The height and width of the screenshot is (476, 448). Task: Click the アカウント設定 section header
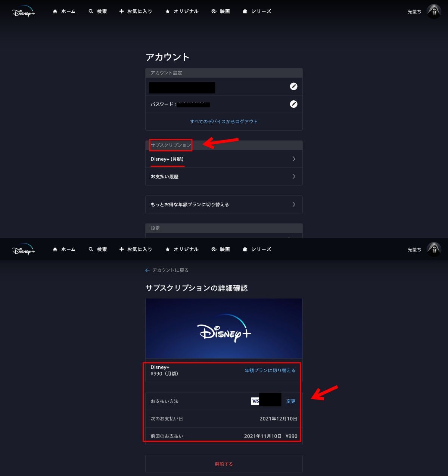pyautogui.click(x=224, y=73)
